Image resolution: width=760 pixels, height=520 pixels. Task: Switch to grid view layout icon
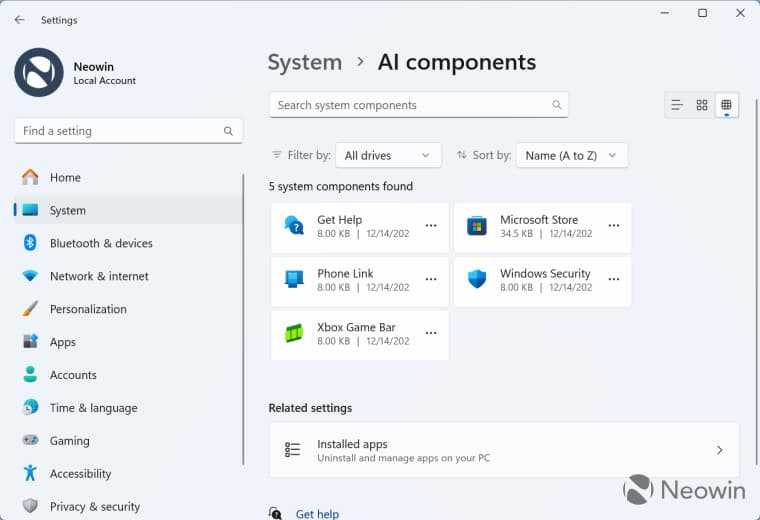point(702,105)
